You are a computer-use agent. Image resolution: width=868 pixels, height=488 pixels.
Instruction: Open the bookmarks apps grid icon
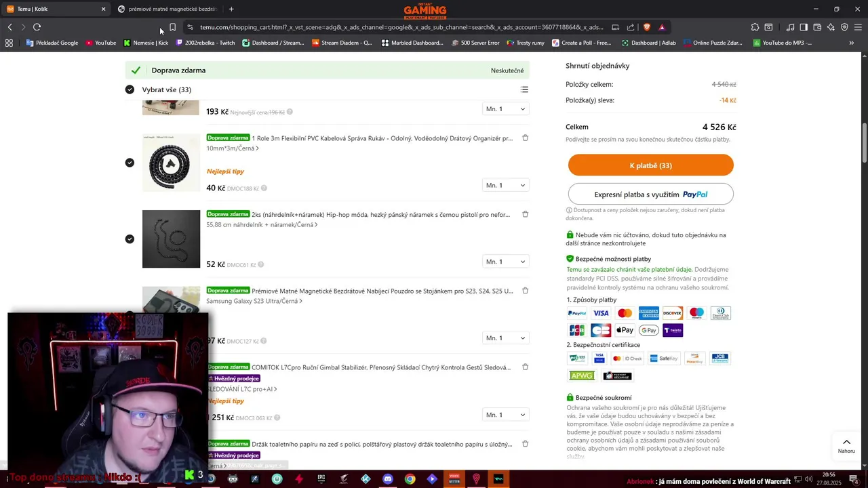pos(9,43)
